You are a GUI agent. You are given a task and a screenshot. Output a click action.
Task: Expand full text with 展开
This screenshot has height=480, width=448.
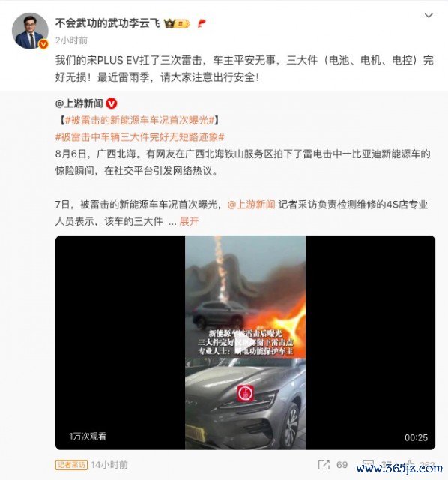[x=189, y=221]
